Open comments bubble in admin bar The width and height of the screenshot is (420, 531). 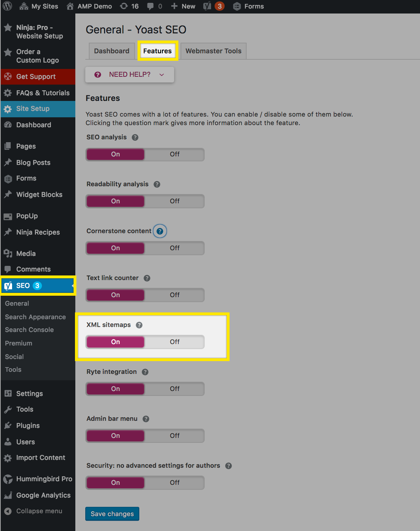pyautogui.click(x=154, y=6)
